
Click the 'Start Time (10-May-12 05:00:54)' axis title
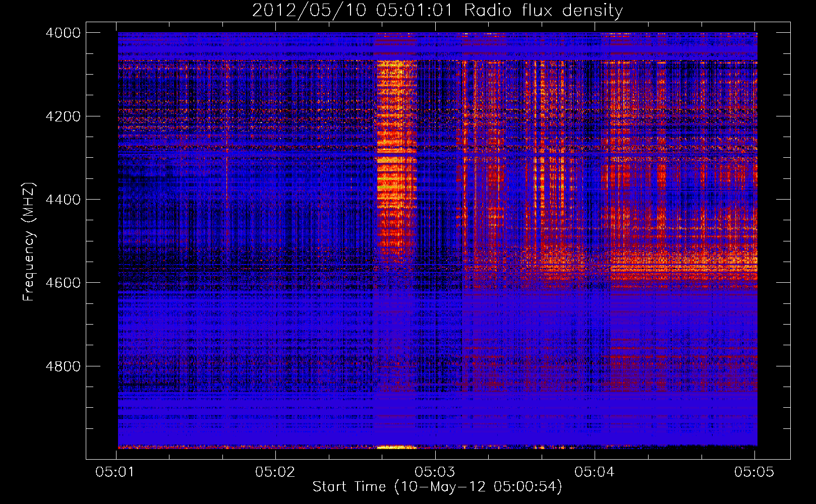[437, 487]
